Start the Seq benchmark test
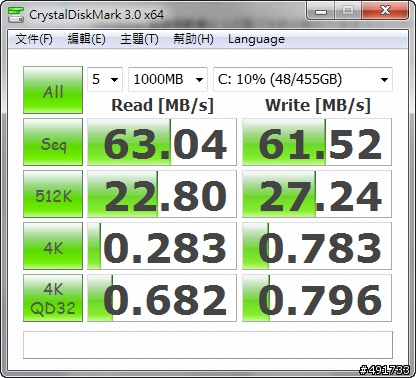The image size is (416, 378). pos(53,142)
